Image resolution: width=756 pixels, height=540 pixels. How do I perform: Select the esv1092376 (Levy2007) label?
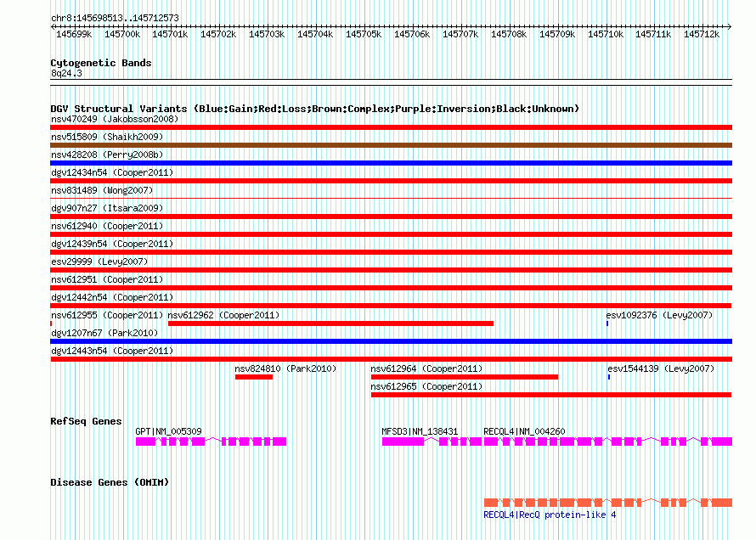pos(659,315)
